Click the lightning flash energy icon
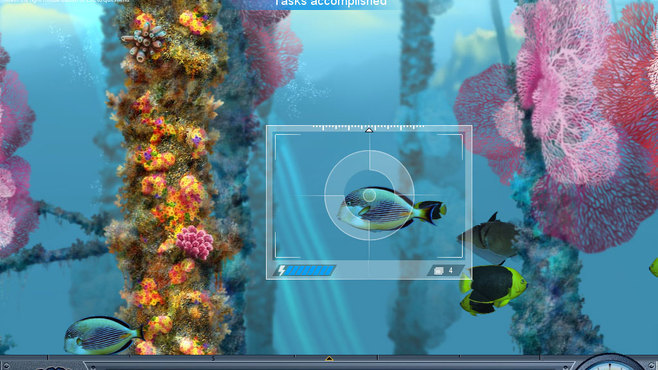The image size is (658, 370). [282, 270]
